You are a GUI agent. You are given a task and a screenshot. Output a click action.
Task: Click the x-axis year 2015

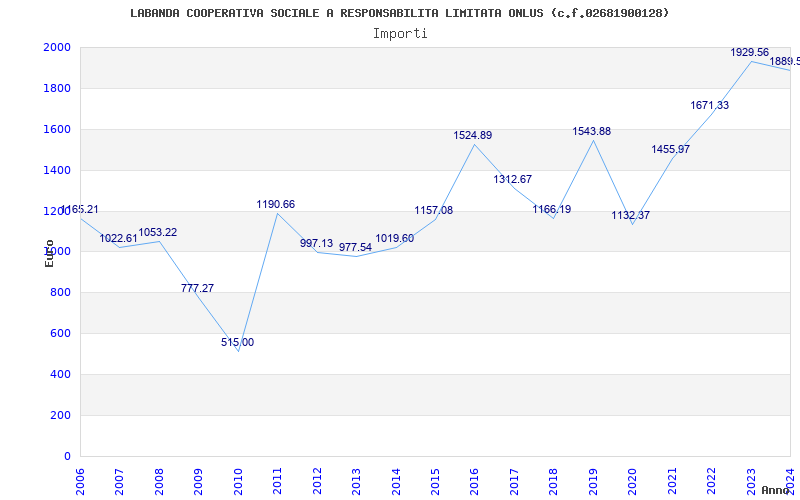(435, 482)
